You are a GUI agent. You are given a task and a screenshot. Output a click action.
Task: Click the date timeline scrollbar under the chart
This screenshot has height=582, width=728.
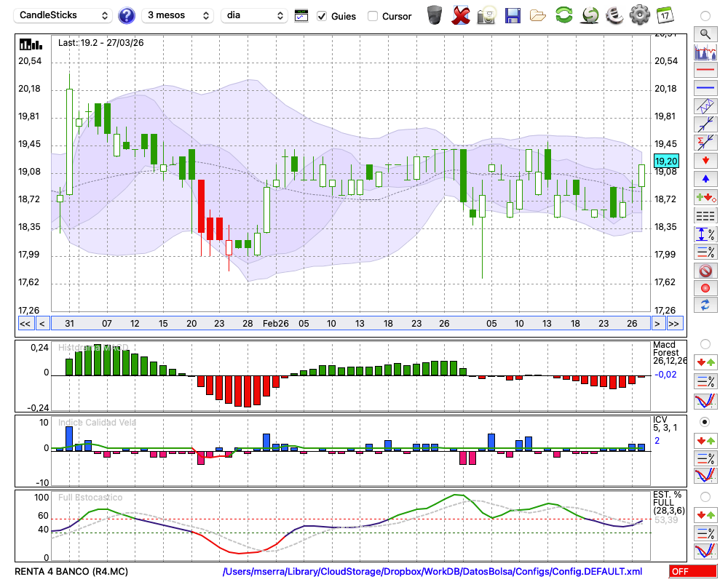(349, 324)
